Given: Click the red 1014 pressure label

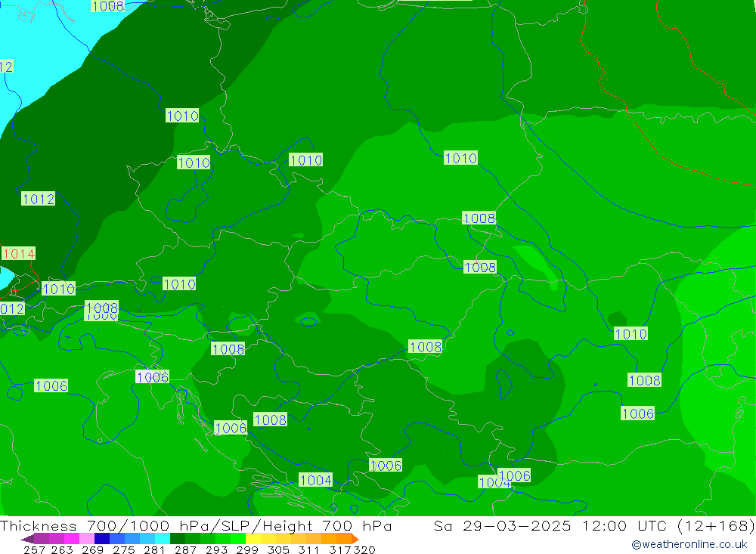Looking at the screenshot, I should (x=18, y=254).
